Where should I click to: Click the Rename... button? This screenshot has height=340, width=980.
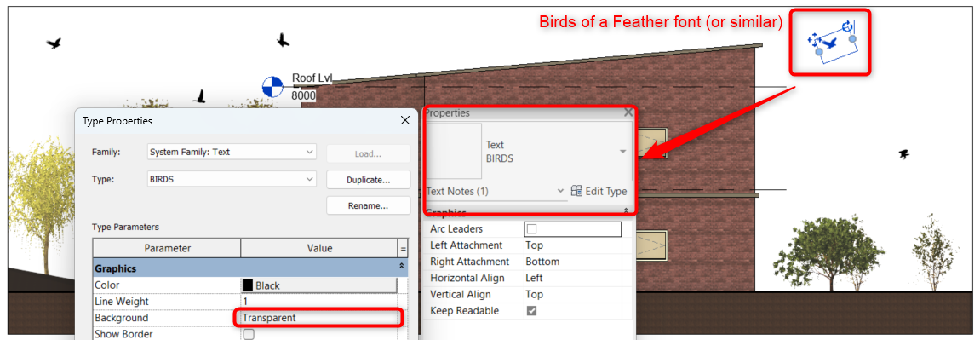[x=368, y=205]
